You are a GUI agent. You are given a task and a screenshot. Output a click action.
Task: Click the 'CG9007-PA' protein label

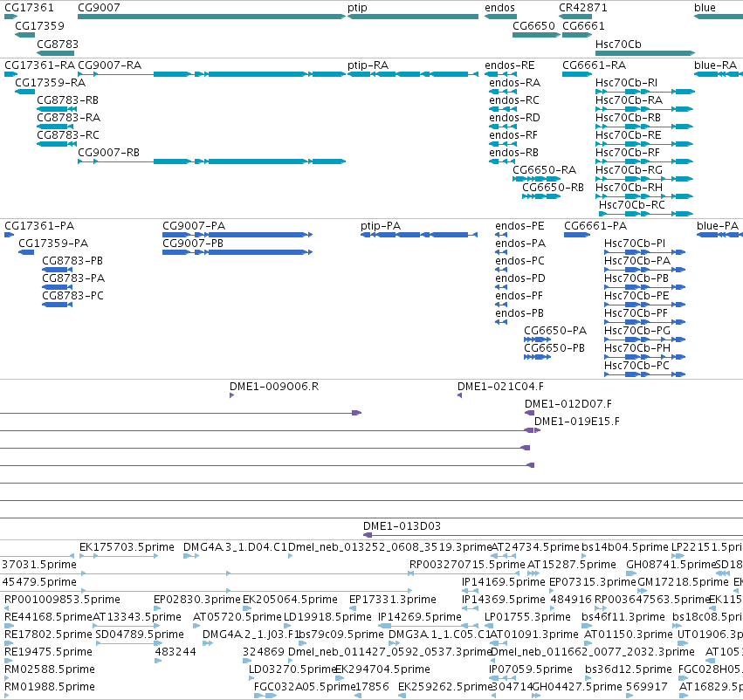pyautogui.click(x=194, y=226)
